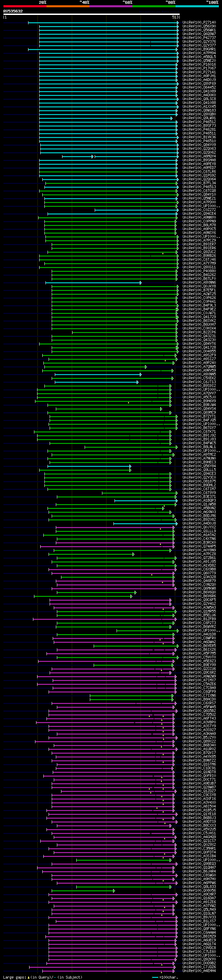Click the UniRef100_P46511 label
The width and height of the screenshot is (222, 980).
click(x=199, y=133)
